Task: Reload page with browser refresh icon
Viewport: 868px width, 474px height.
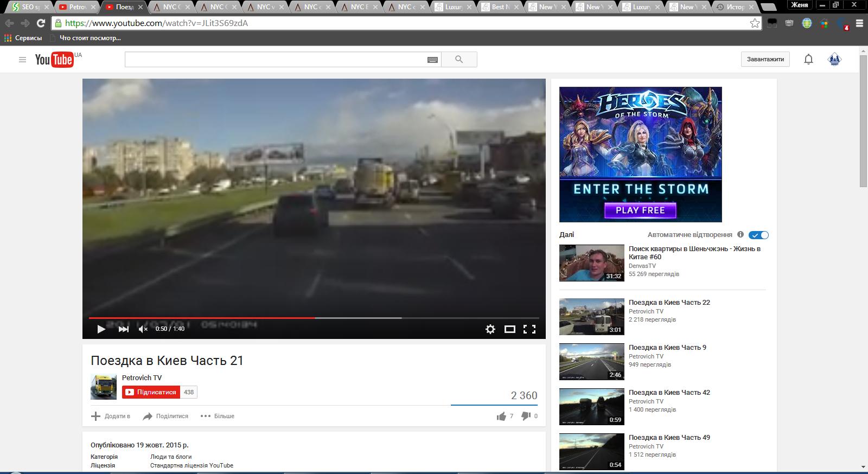Action: (41, 23)
